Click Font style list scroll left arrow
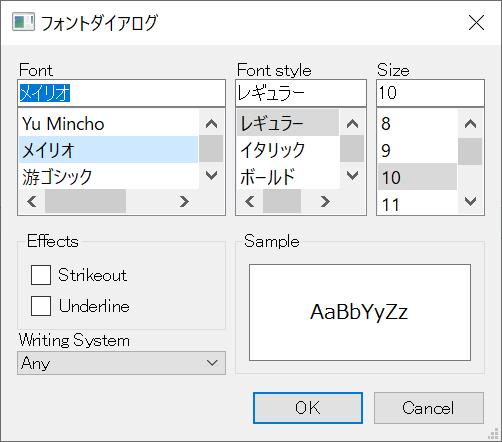The width and height of the screenshot is (502, 442). click(250, 201)
